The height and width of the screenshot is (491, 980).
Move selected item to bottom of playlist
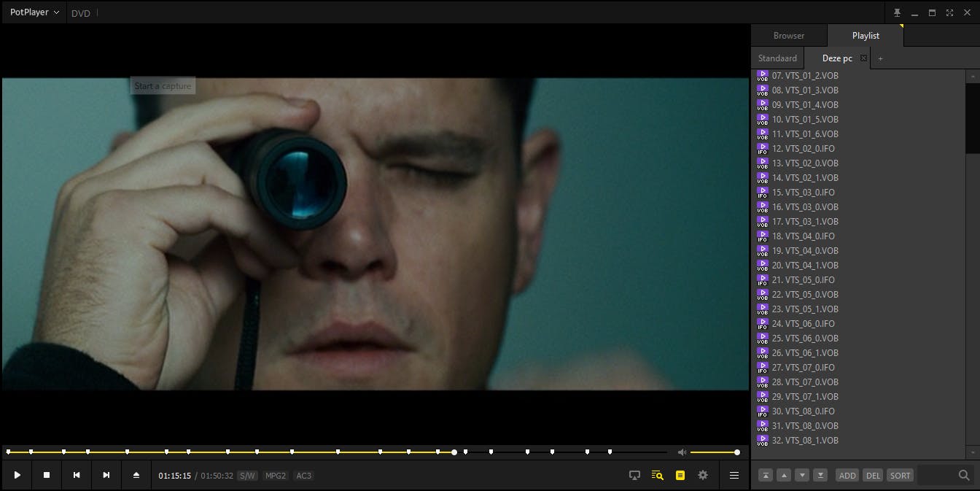[x=820, y=475]
